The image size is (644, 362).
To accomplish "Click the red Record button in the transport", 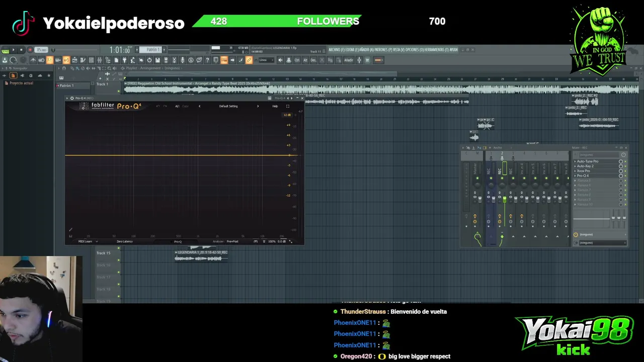I will [30, 50].
